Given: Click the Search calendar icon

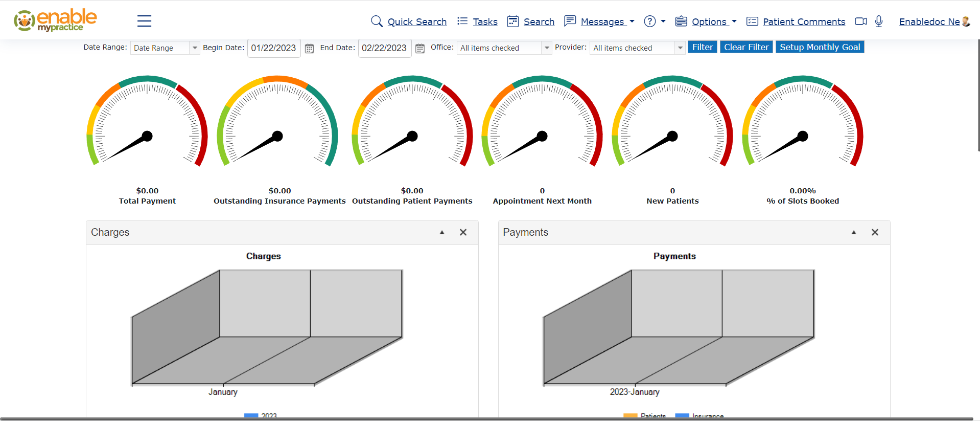Looking at the screenshot, I should pos(513,21).
